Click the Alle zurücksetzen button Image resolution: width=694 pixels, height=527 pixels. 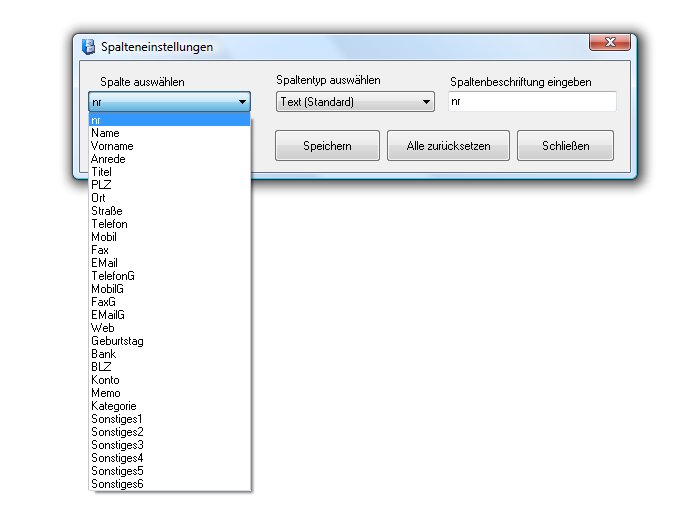click(448, 146)
